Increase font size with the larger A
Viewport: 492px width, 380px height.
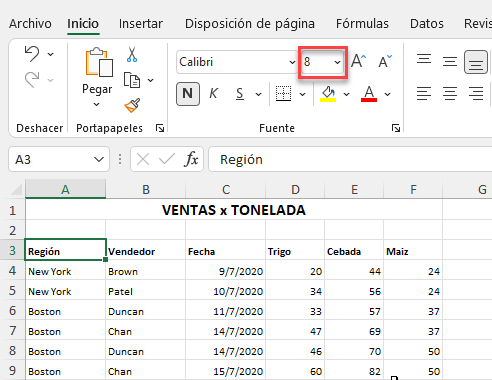[x=358, y=61]
